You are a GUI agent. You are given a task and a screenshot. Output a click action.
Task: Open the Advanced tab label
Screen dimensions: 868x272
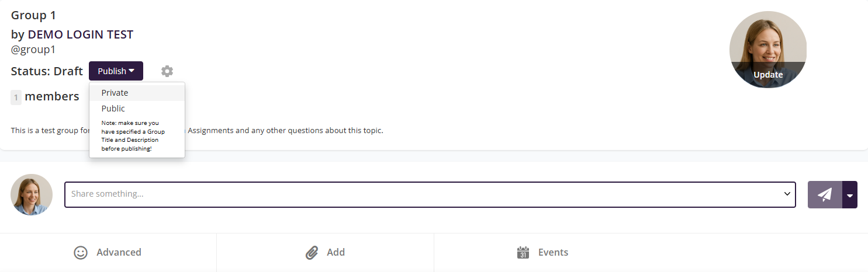click(x=119, y=252)
